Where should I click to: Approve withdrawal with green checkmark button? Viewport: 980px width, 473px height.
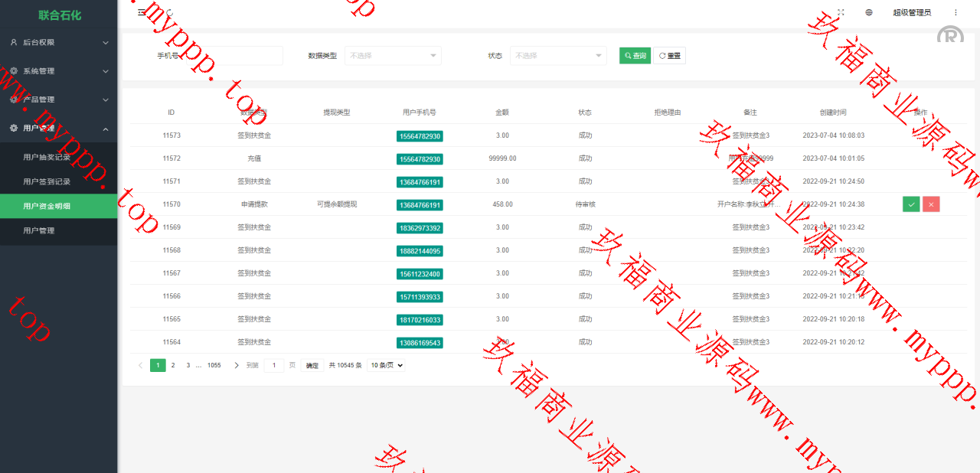tap(911, 204)
